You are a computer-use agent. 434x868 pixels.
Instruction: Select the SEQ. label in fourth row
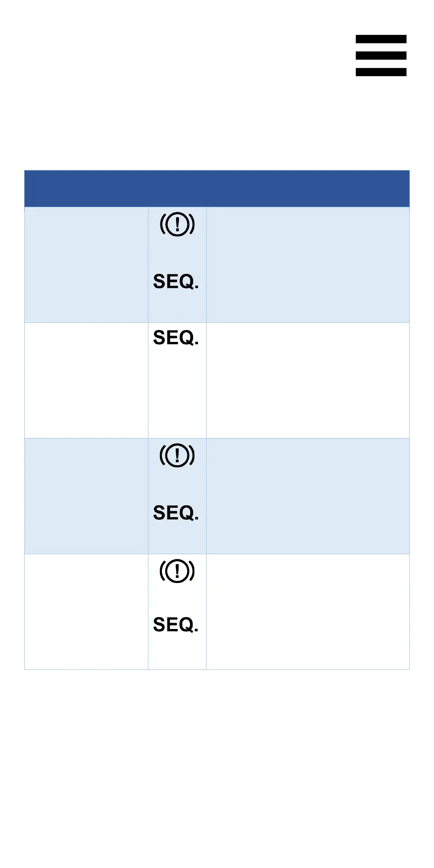pos(176,625)
